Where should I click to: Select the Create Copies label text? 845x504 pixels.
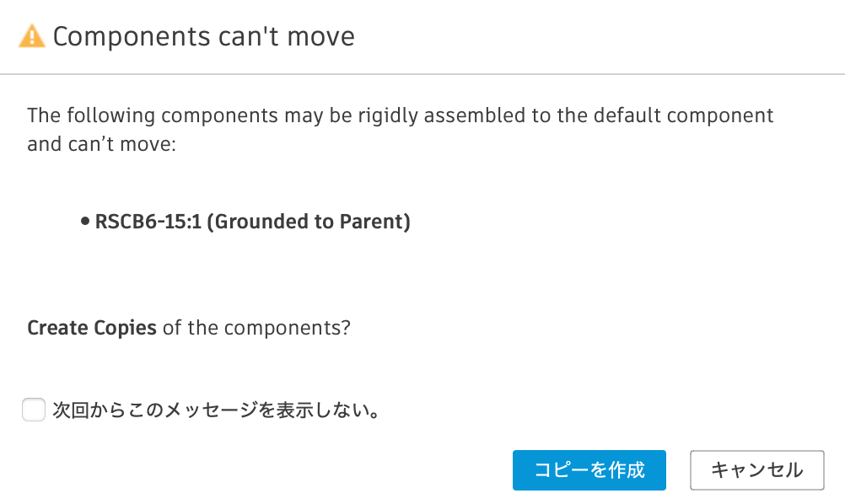(x=91, y=328)
